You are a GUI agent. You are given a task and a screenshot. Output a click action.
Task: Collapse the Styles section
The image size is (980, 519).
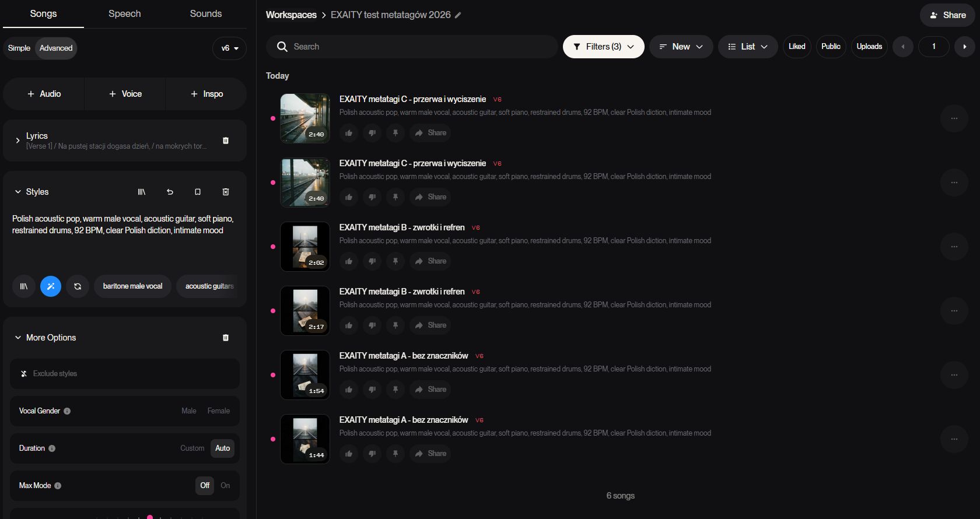coord(18,192)
